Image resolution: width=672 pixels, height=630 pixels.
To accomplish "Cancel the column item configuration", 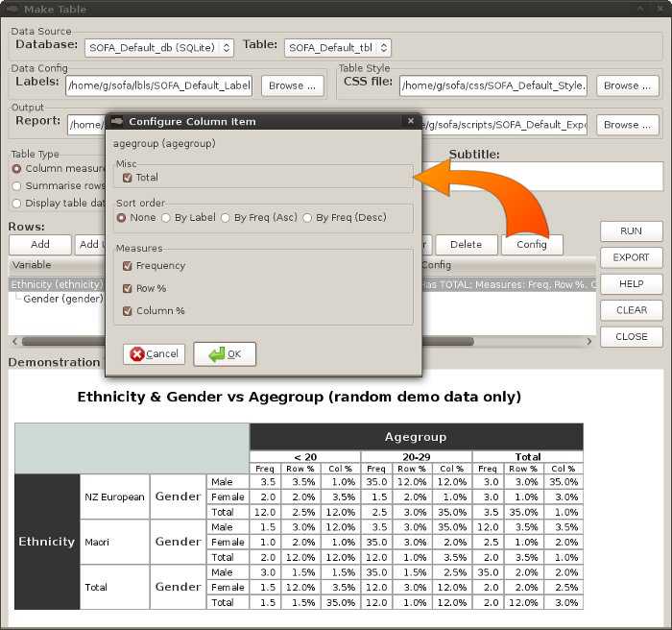I will (x=154, y=354).
